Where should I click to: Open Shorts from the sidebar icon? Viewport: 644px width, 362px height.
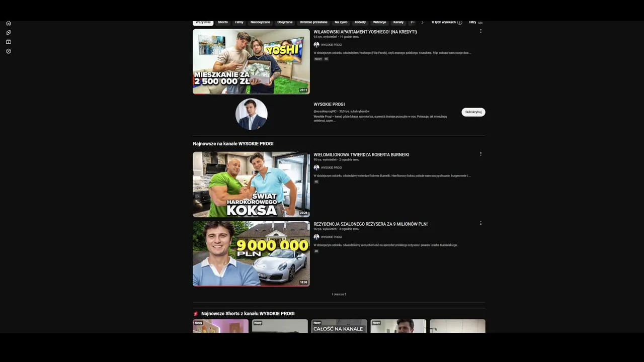coord(9,33)
